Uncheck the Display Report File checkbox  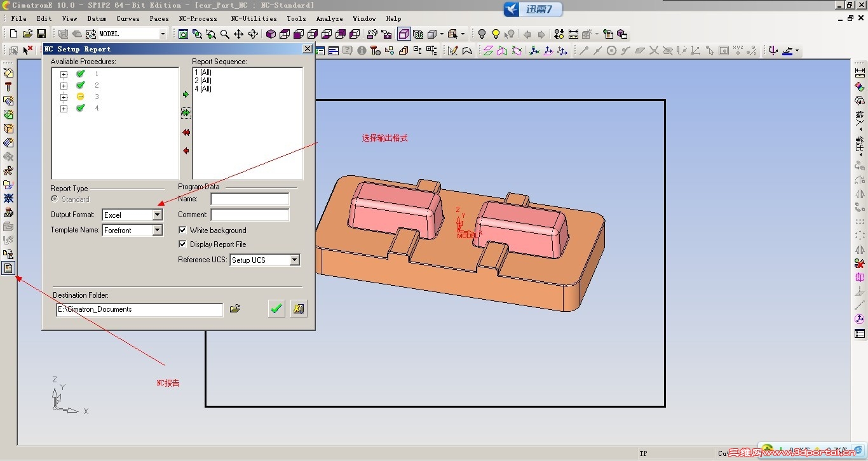pyautogui.click(x=182, y=244)
